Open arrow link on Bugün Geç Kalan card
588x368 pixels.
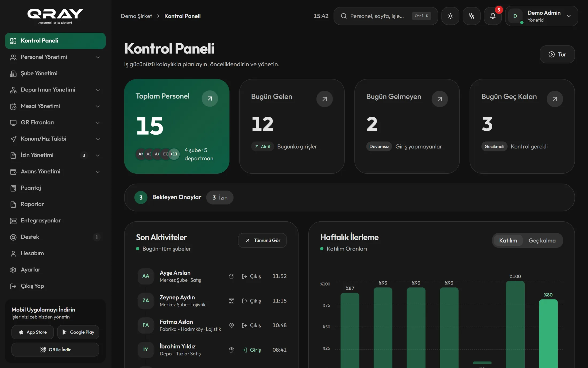(555, 99)
